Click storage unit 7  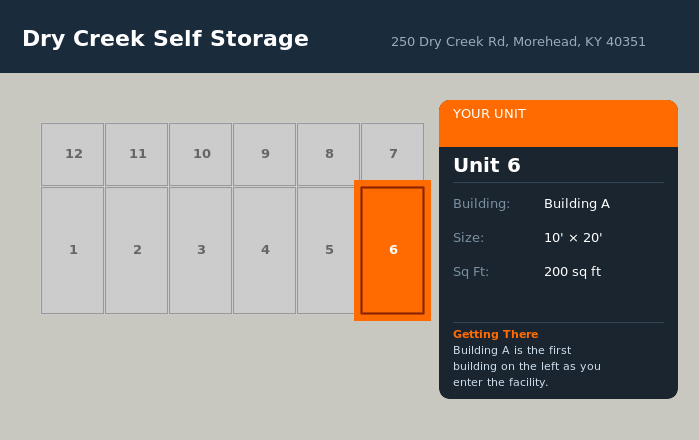click(x=393, y=154)
